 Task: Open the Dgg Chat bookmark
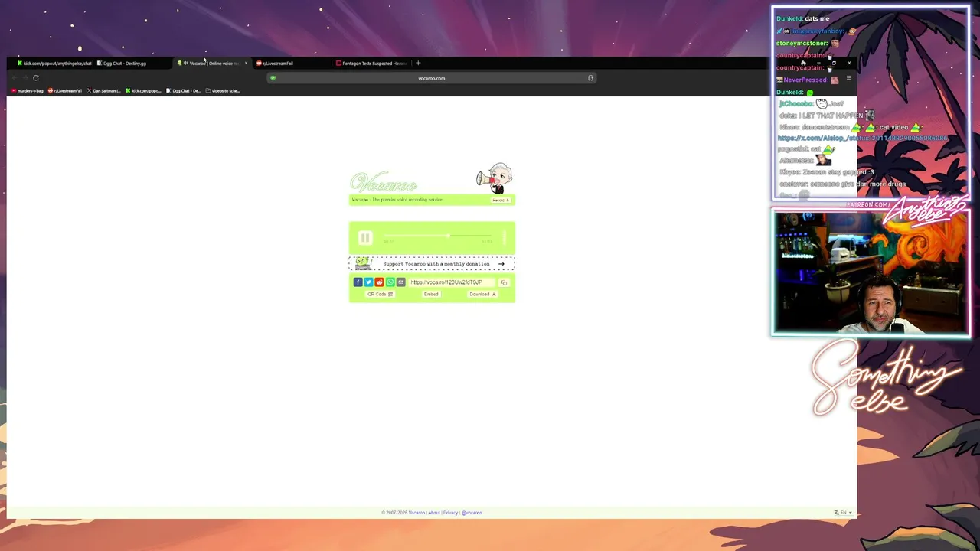(184, 91)
